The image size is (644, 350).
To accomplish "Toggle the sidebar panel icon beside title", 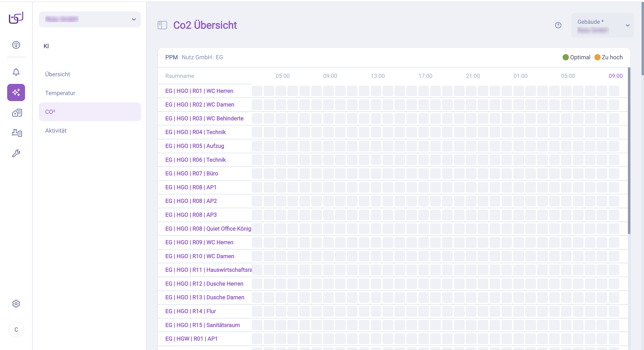I will pyautogui.click(x=162, y=25).
